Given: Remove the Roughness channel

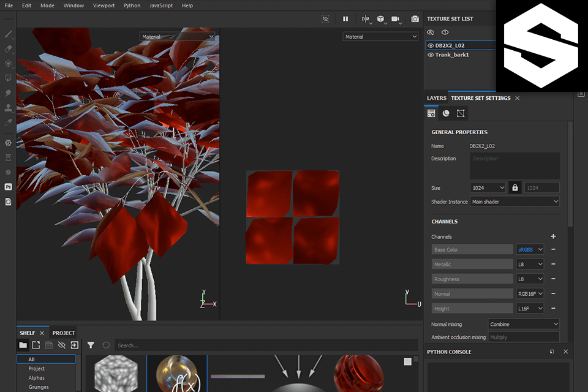Looking at the screenshot, I should 553,279.
